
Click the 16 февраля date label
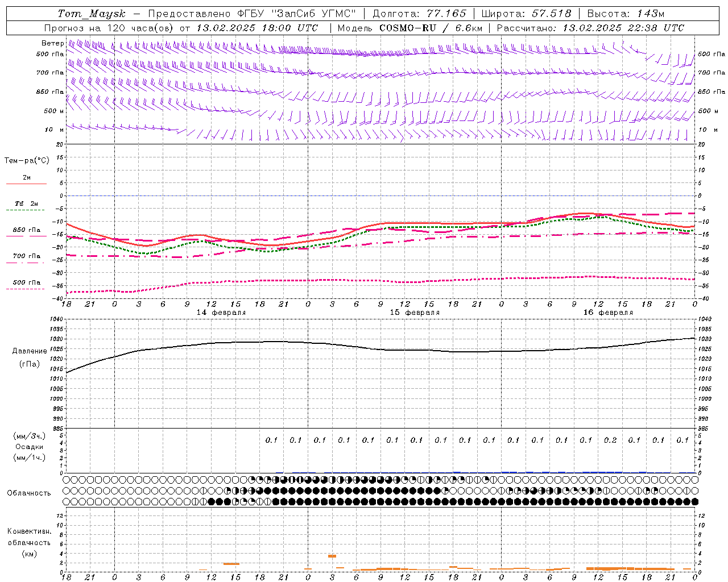608,313
